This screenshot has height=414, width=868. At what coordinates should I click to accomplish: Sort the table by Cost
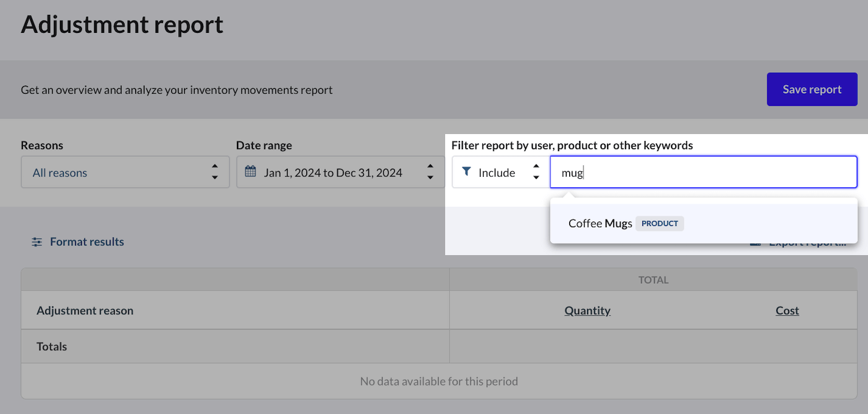click(787, 310)
